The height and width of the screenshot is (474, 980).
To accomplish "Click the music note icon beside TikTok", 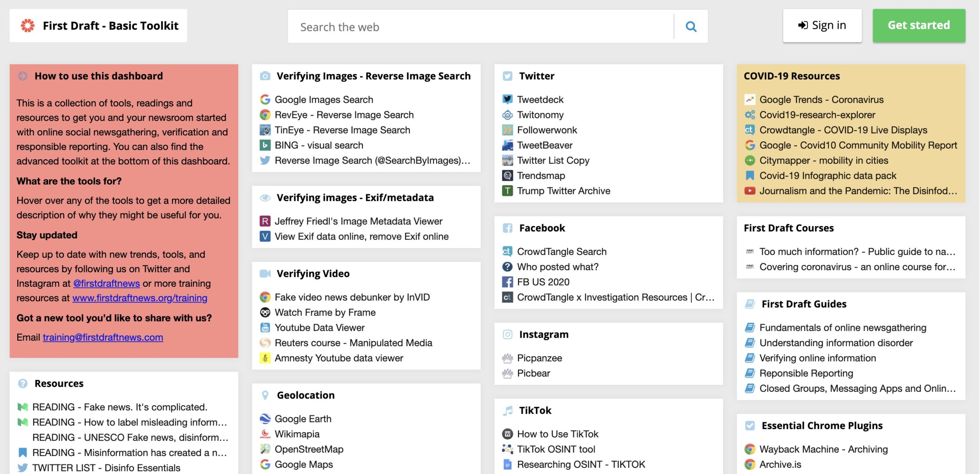I will click(x=507, y=410).
